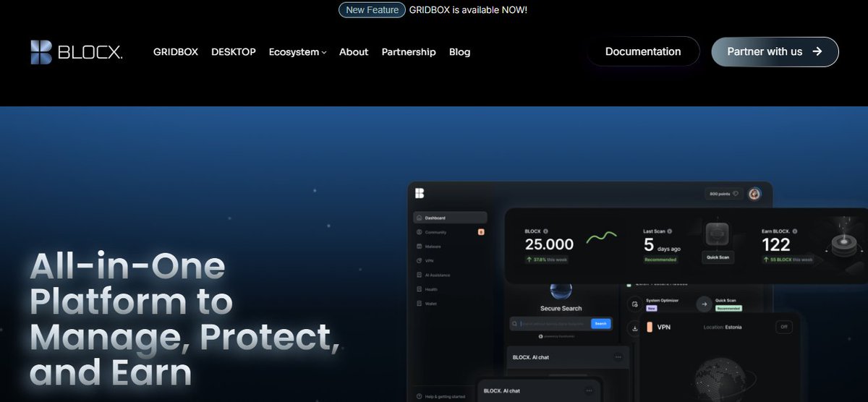Click the BLOCX logo in the header
The height and width of the screenshot is (402, 868).
point(77,52)
